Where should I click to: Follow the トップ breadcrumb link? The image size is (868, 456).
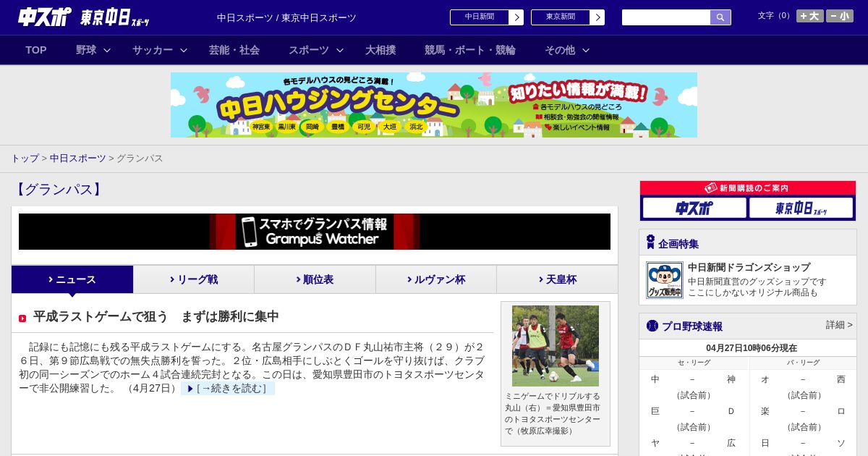[25, 158]
